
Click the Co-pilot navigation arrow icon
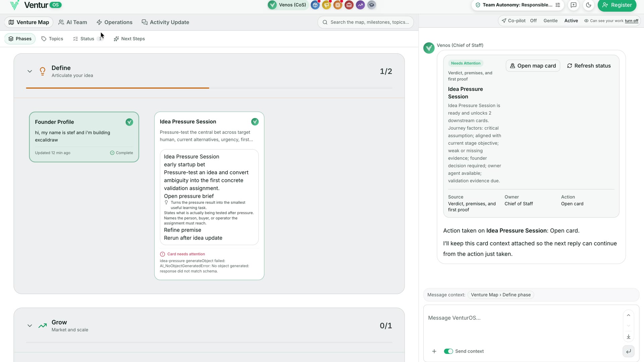[x=504, y=21]
